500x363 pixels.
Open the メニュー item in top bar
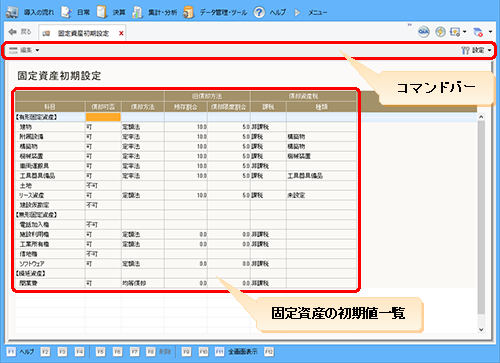click(x=317, y=12)
